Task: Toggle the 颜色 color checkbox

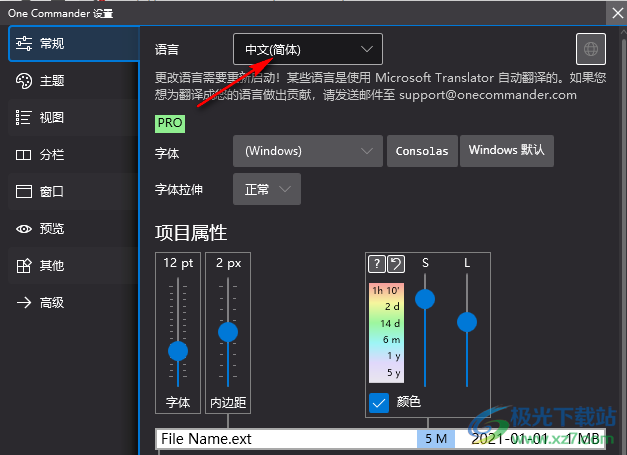Action: [x=379, y=403]
